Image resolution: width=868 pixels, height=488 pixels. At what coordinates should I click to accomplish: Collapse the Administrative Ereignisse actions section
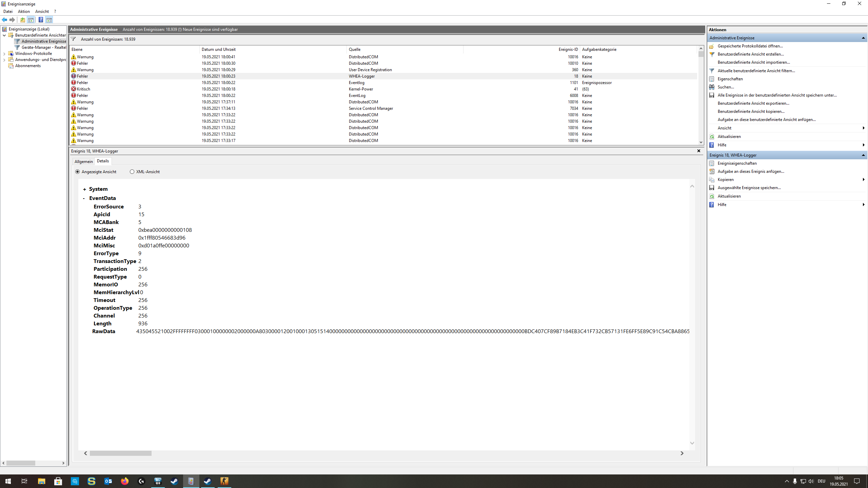pos(863,38)
